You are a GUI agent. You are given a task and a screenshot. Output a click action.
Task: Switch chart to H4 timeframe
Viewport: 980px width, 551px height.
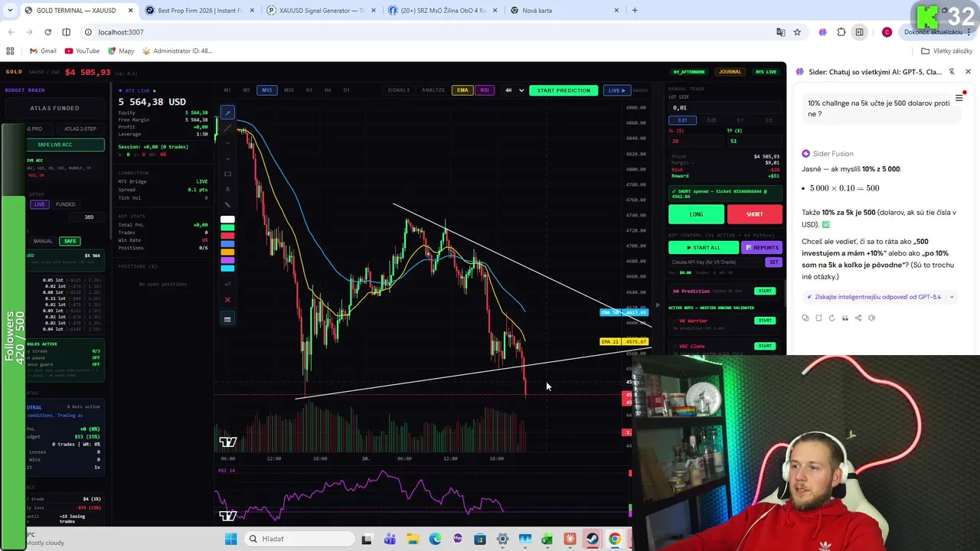pos(328,90)
